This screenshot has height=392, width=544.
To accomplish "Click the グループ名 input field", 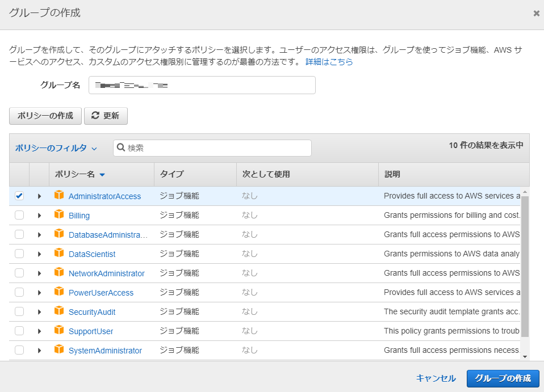I will (202, 85).
